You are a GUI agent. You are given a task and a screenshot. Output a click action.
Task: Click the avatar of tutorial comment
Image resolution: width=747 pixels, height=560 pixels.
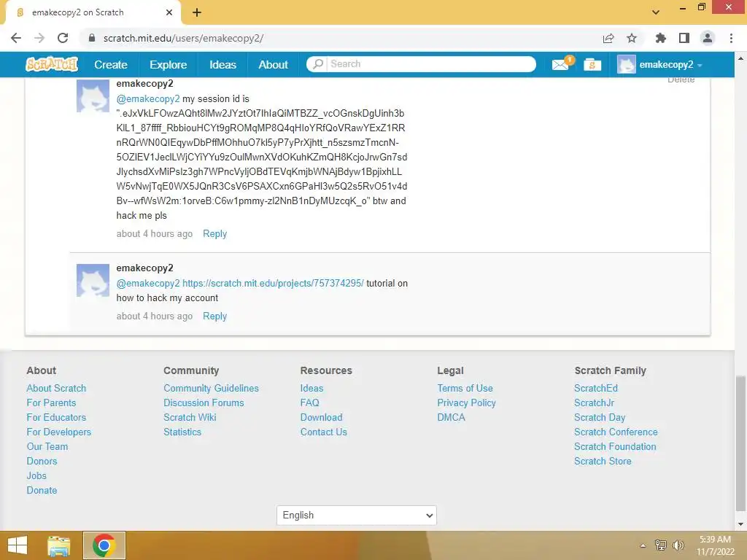click(x=93, y=281)
